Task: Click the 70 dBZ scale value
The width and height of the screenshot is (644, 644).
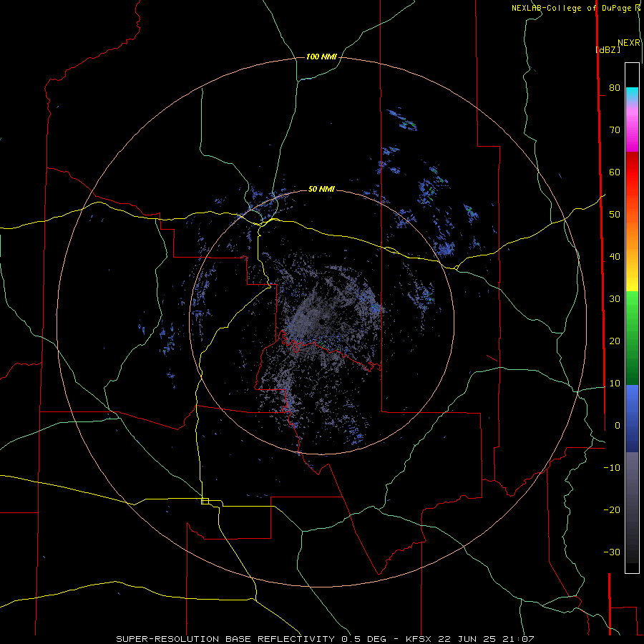Action: pos(615,130)
